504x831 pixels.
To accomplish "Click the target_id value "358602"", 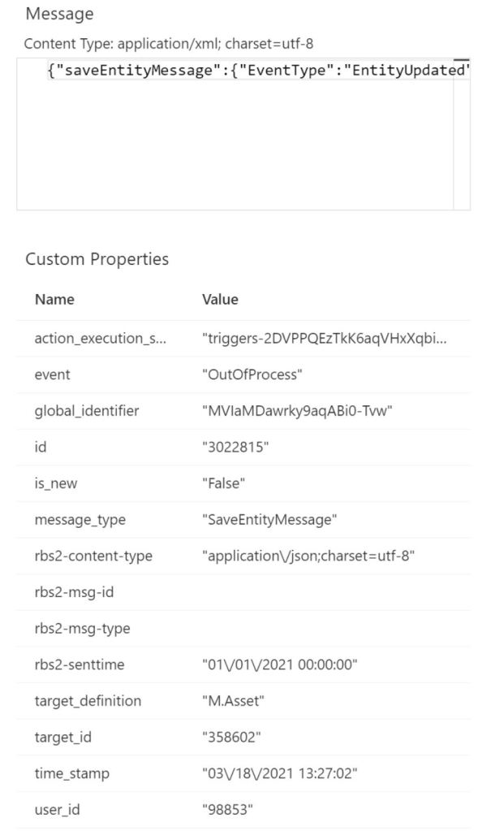I will pyautogui.click(x=230, y=737).
